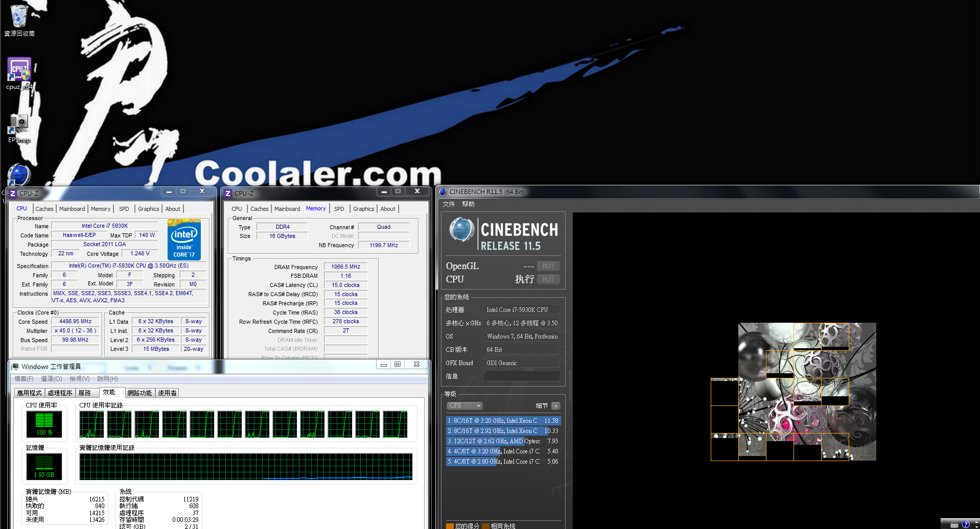Click the Intel inside Core i7 logo
The image size is (980, 529).
[x=184, y=239]
